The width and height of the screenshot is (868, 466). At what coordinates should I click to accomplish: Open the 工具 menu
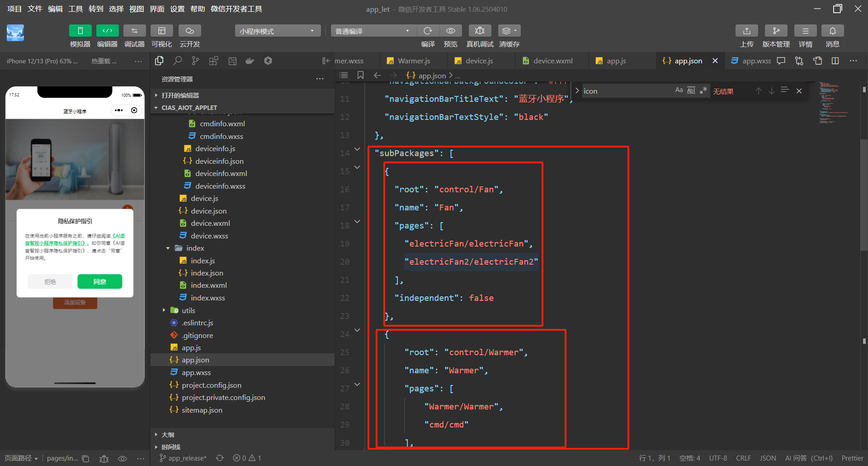coord(75,9)
